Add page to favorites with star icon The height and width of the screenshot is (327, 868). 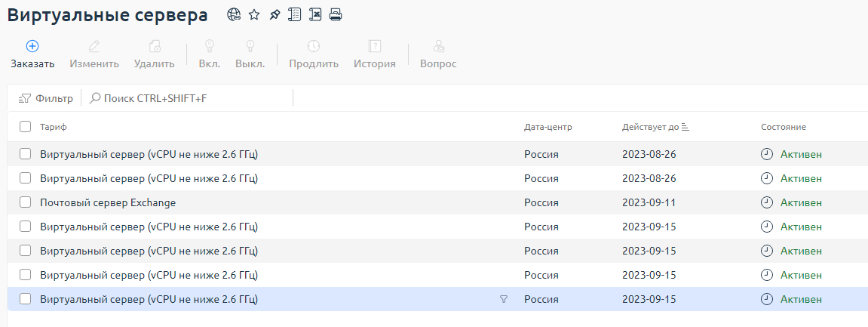(254, 15)
